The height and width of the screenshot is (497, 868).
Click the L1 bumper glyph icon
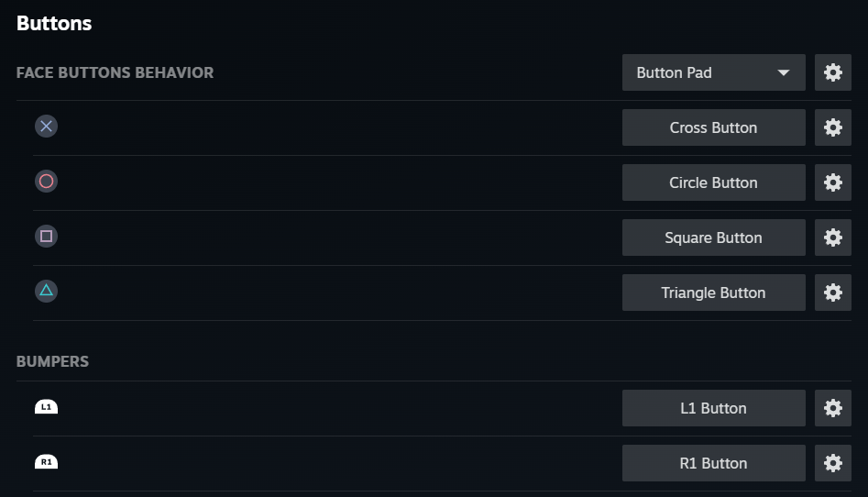point(46,407)
